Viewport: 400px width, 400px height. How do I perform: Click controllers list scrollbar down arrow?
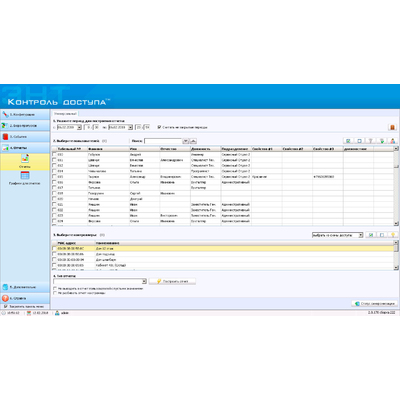[x=396, y=267]
